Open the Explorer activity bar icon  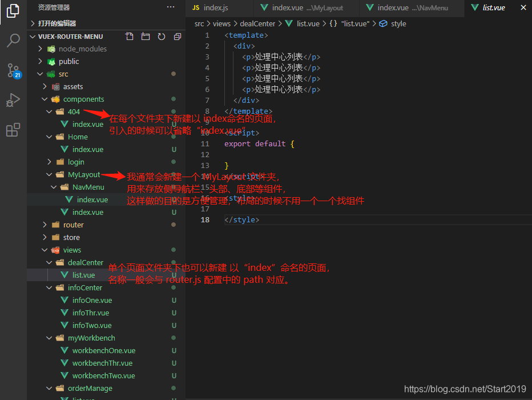click(x=13, y=11)
